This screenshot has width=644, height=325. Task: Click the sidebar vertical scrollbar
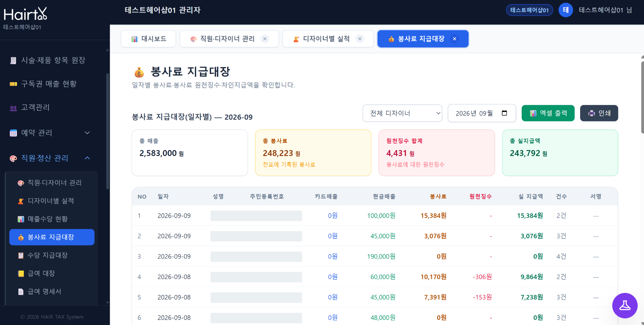108,131
